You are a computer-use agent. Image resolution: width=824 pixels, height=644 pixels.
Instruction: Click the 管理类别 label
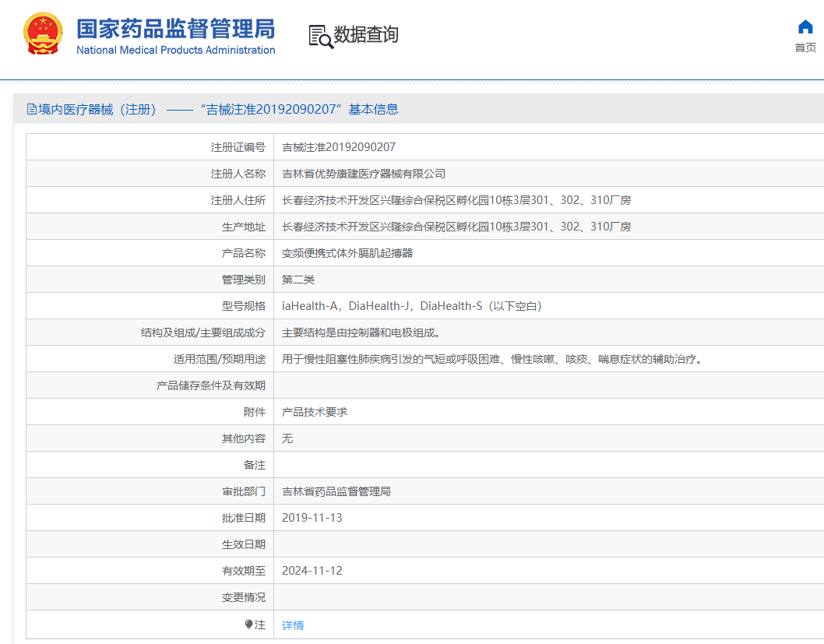click(243, 280)
